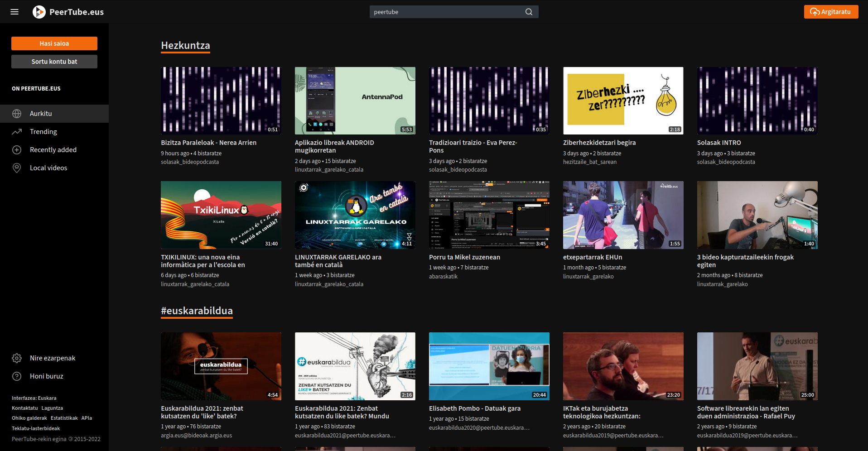Image resolution: width=868 pixels, height=451 pixels.
Task: Click the search magnifier icon
Action: click(529, 12)
